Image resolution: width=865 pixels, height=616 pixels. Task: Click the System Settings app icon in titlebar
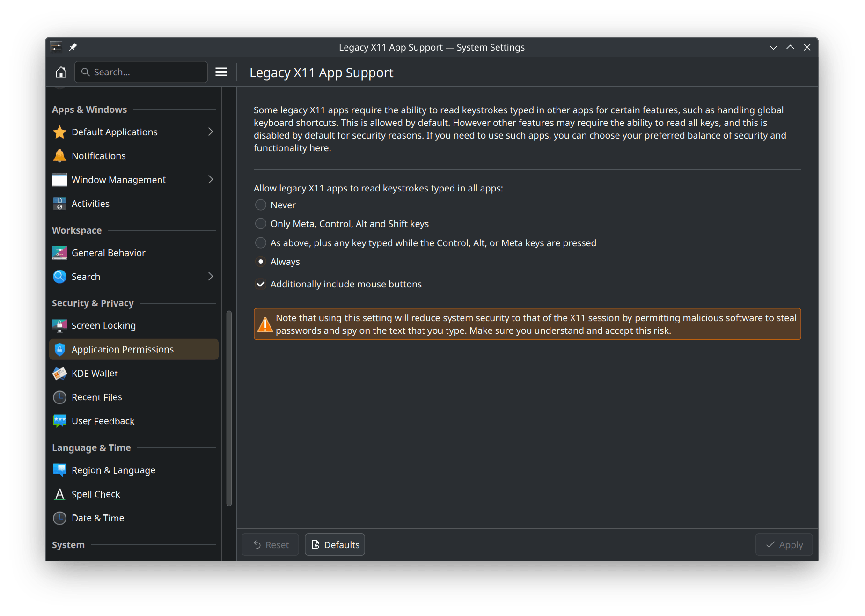[56, 47]
